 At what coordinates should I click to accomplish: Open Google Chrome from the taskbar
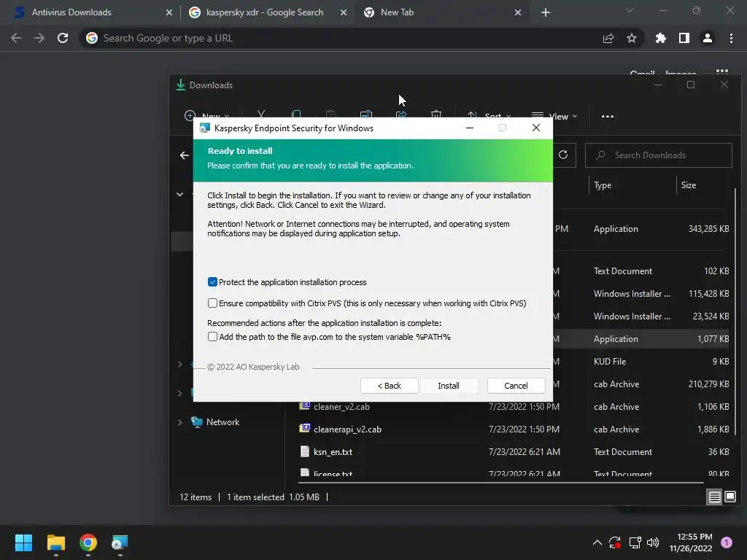point(88,542)
